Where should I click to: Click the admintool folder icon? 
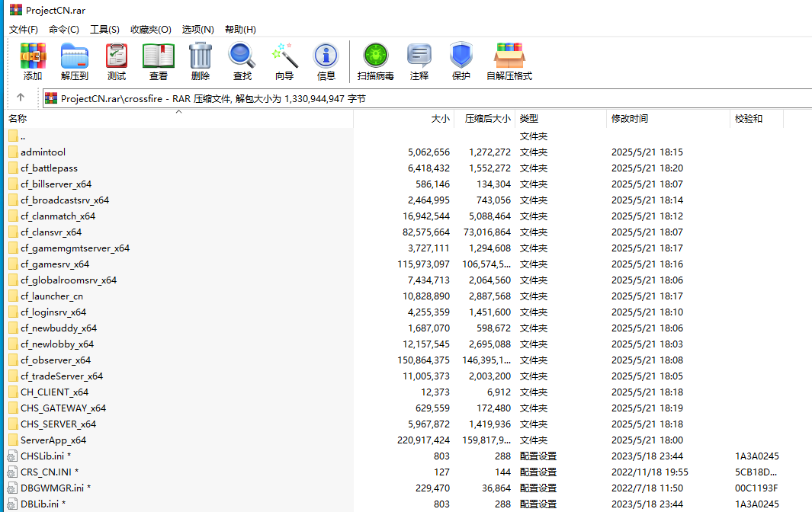(x=14, y=152)
